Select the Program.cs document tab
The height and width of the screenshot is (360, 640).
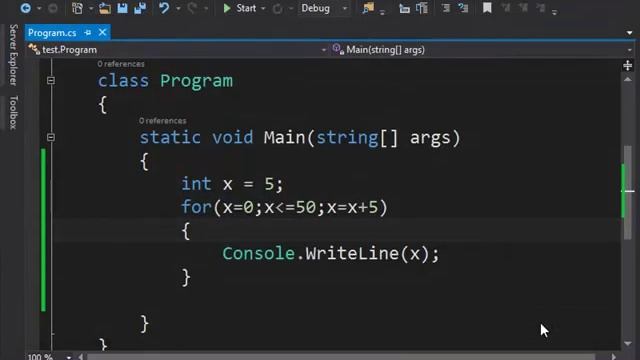tap(52, 33)
